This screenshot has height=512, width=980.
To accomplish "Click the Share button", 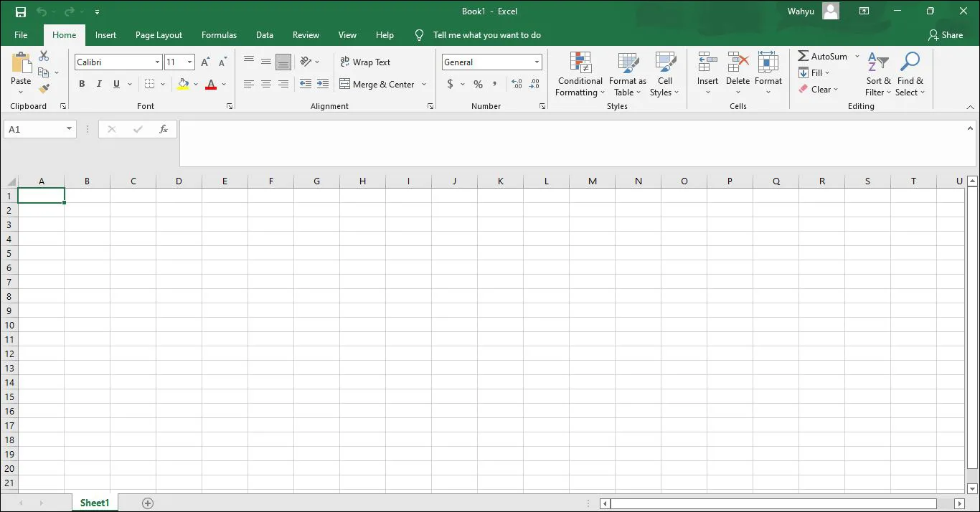I will (x=946, y=34).
